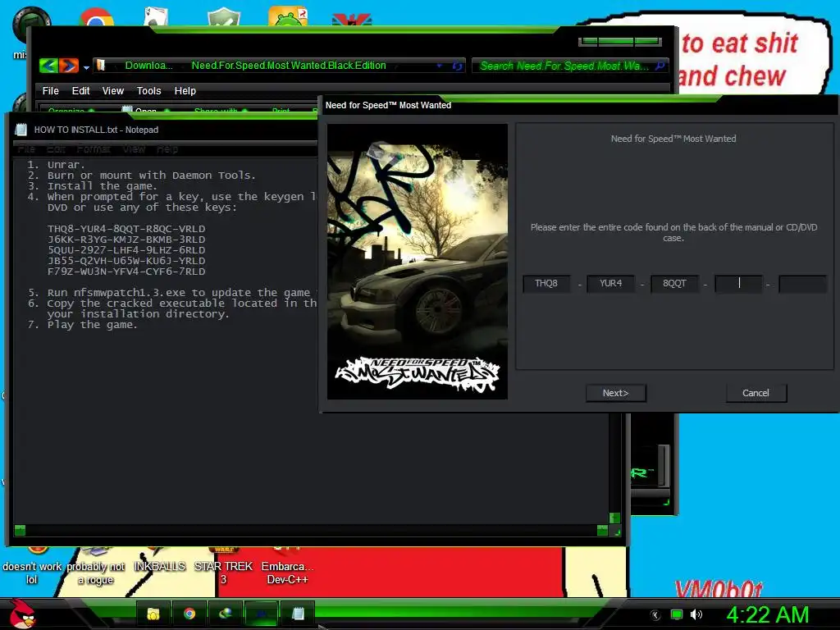Refresh the Explorer folder view
The height and width of the screenshot is (630, 840).
tap(457, 66)
